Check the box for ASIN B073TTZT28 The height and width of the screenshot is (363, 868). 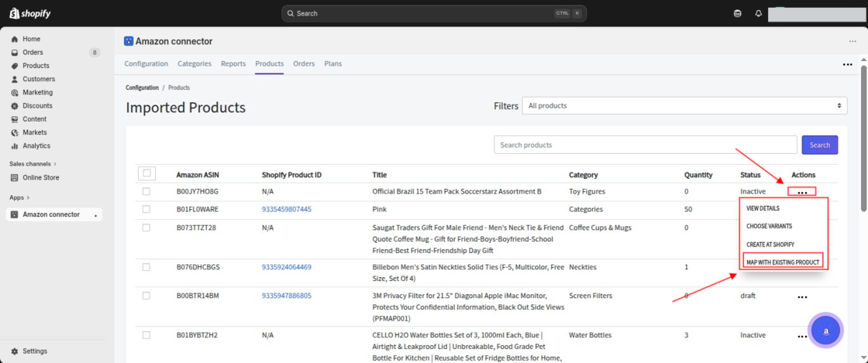click(146, 228)
